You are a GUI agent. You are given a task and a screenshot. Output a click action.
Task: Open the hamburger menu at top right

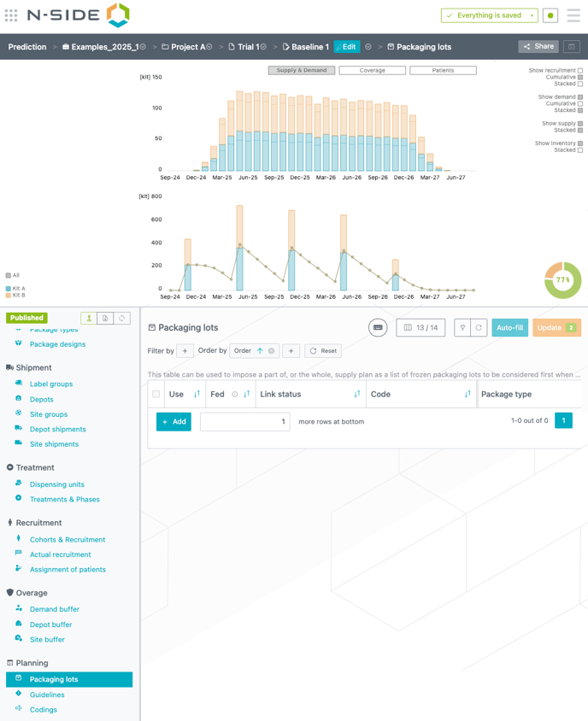point(573,15)
